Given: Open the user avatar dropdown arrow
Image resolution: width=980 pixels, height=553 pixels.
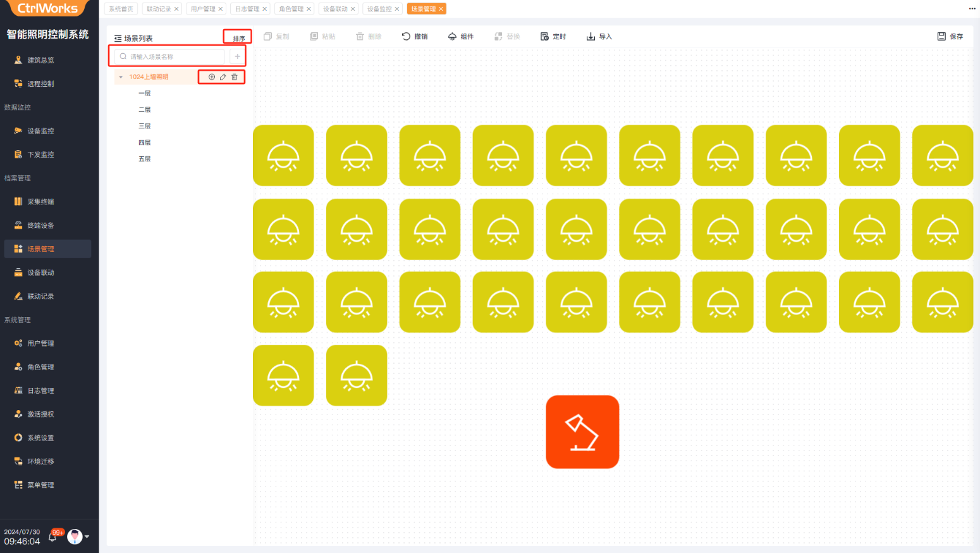Looking at the screenshot, I should (x=87, y=537).
